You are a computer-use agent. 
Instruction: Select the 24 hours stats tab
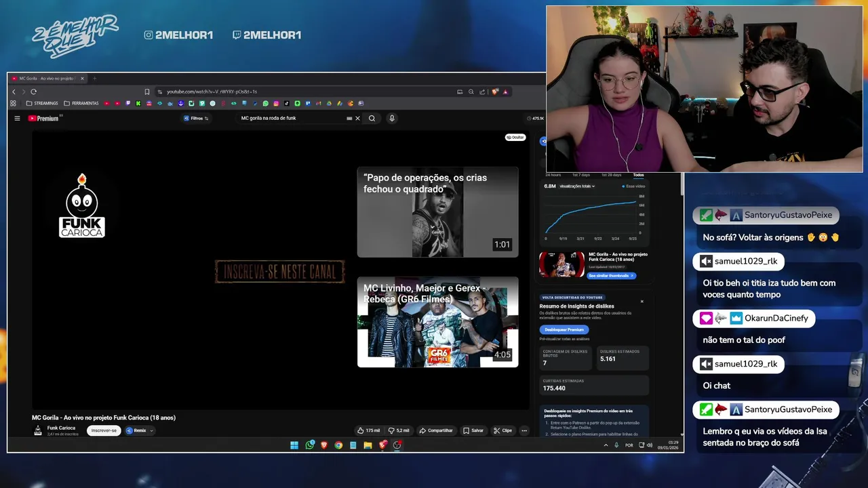coord(553,175)
